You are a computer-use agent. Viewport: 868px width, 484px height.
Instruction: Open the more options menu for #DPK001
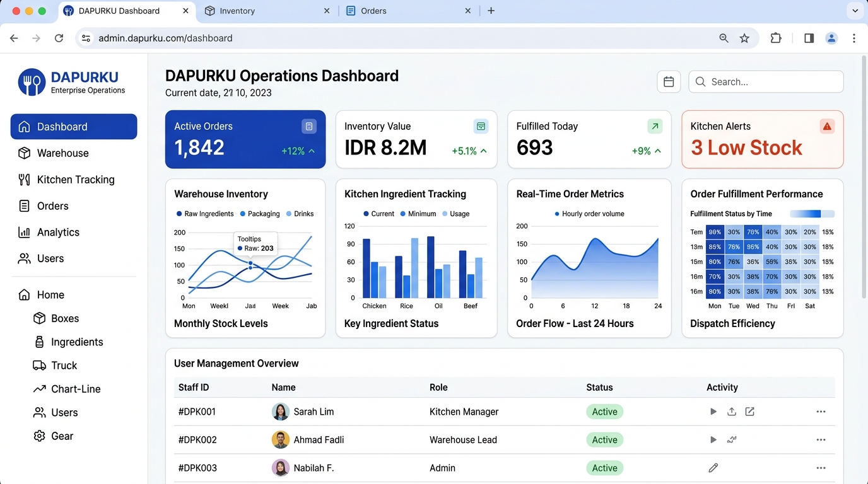821,412
